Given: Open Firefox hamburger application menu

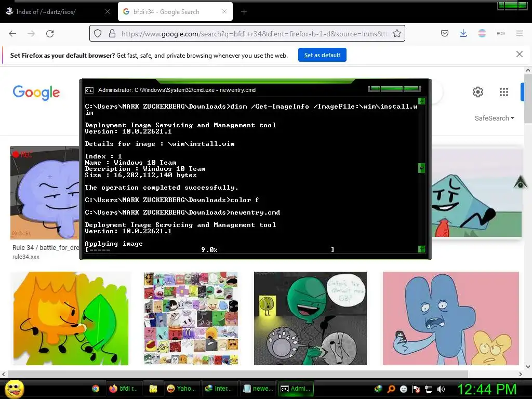Looking at the screenshot, I should coord(520,33).
